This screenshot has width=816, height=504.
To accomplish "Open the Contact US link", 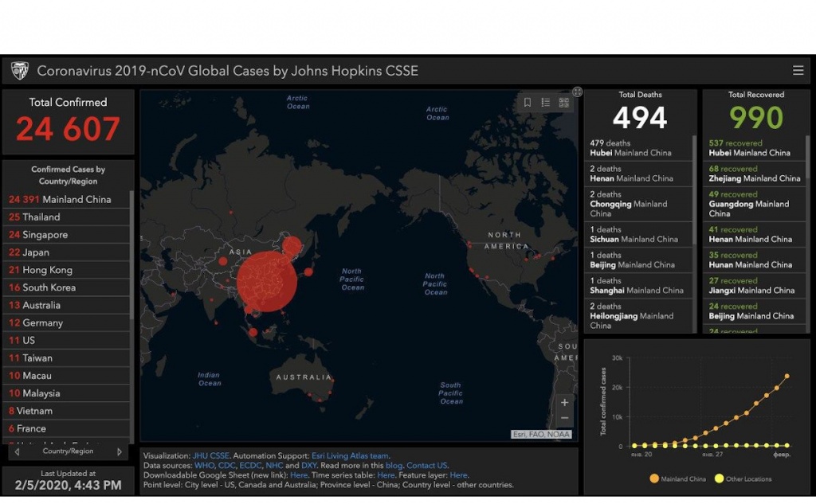I will (x=427, y=466).
